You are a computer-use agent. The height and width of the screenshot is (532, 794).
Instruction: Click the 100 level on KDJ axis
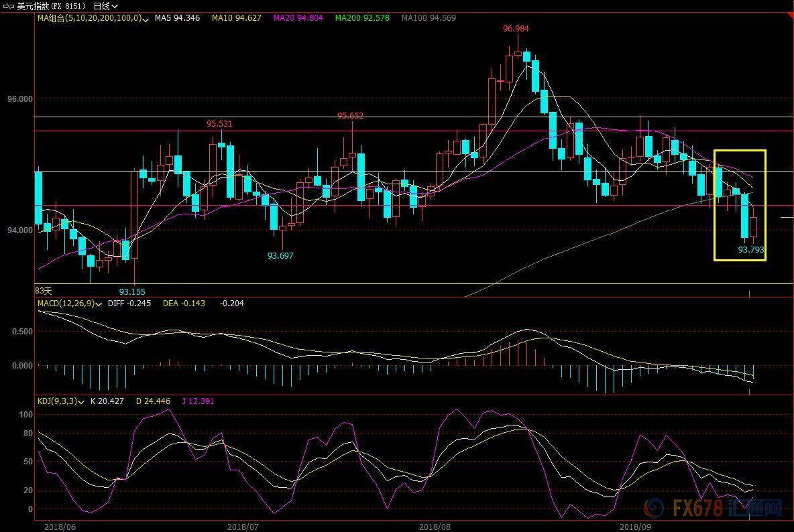(x=26, y=415)
